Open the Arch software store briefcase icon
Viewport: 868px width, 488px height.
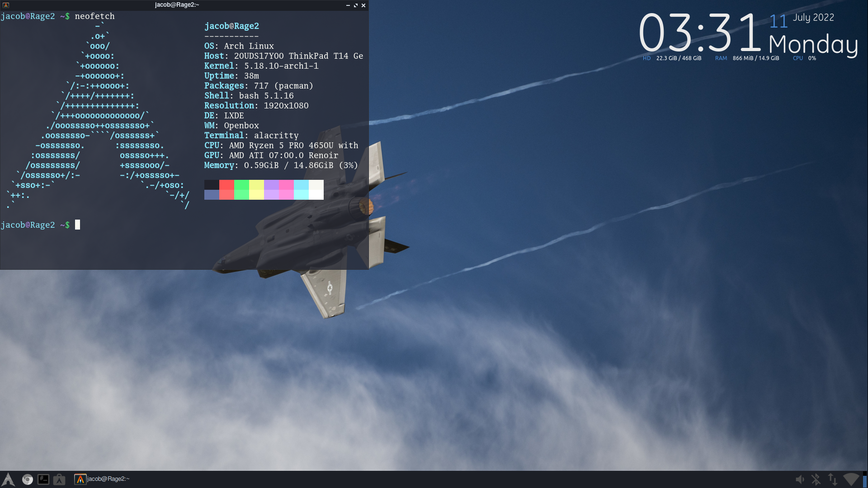[x=59, y=479]
